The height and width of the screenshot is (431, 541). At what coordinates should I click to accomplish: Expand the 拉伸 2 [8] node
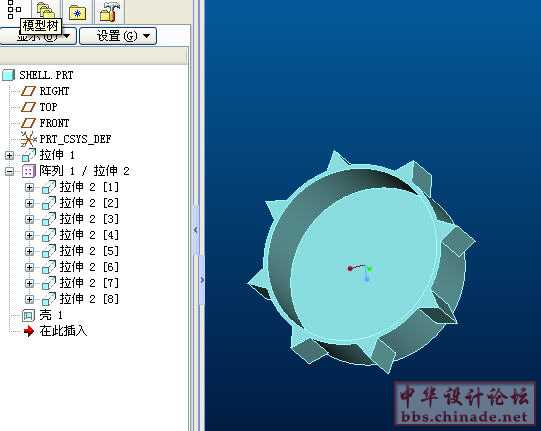tap(30, 299)
